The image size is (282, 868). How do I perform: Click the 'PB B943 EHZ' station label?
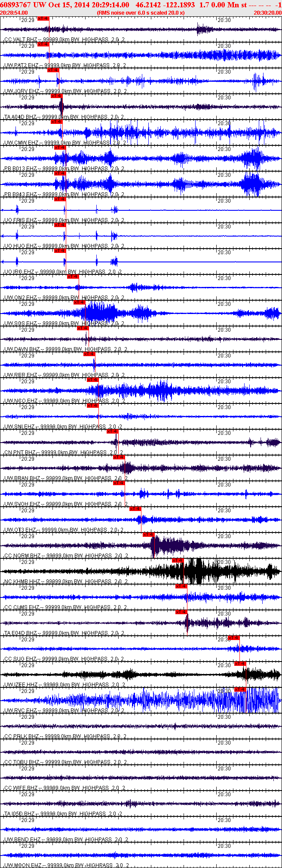click(x=20, y=194)
